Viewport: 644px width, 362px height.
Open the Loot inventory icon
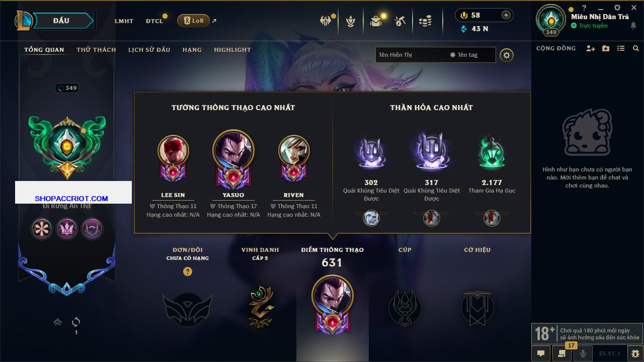pos(376,21)
